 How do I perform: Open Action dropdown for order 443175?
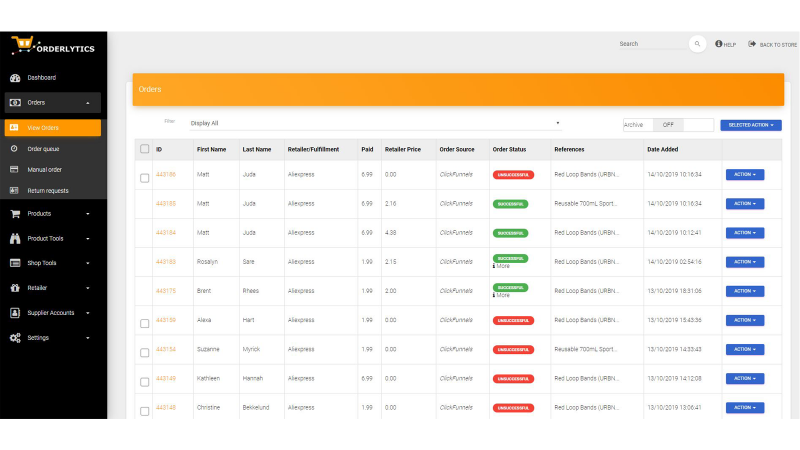click(x=745, y=291)
